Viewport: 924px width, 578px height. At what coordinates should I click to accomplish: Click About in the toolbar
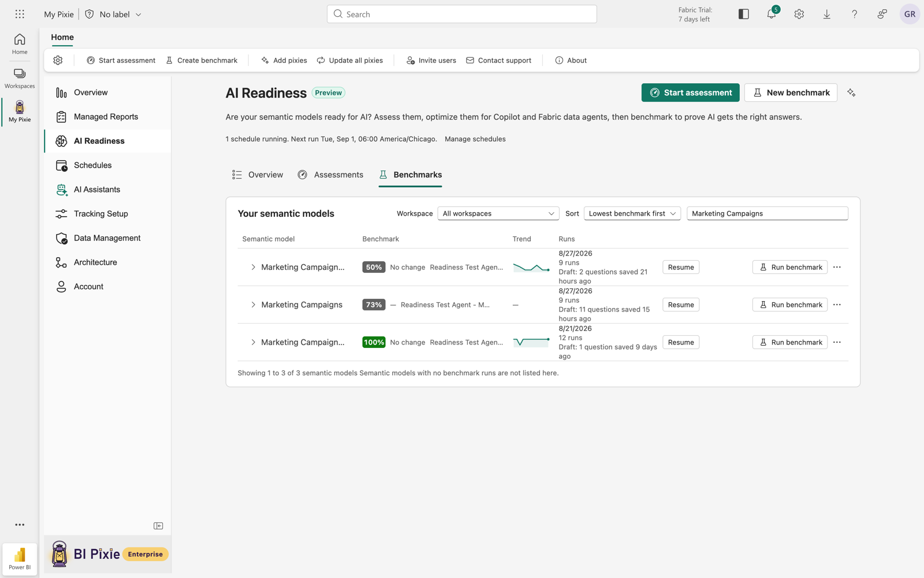(x=571, y=60)
